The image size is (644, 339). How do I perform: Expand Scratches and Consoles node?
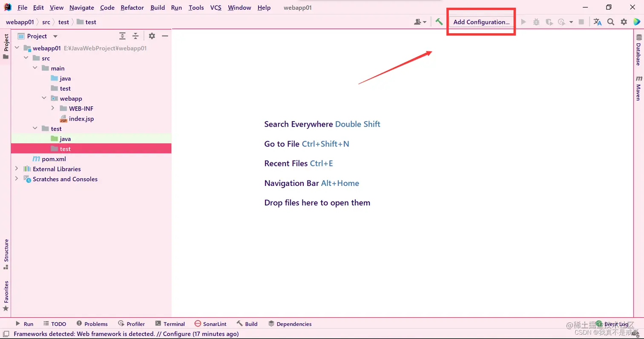click(x=17, y=179)
